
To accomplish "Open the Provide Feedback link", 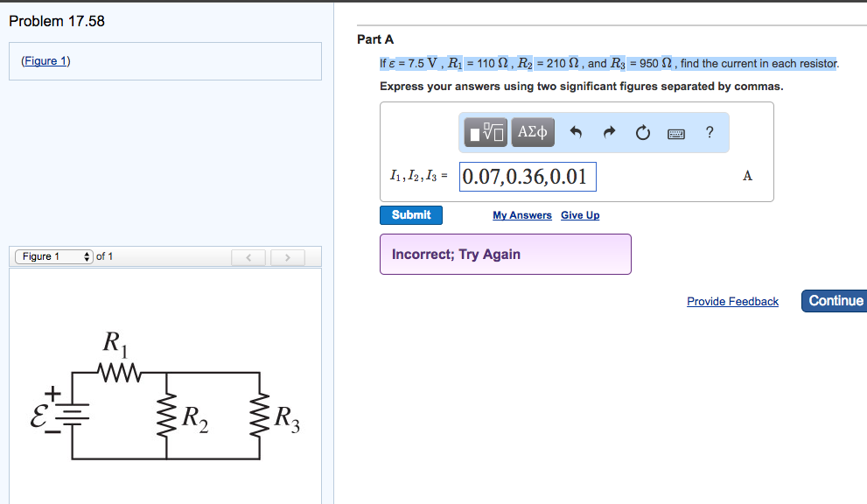I will tap(732, 301).
